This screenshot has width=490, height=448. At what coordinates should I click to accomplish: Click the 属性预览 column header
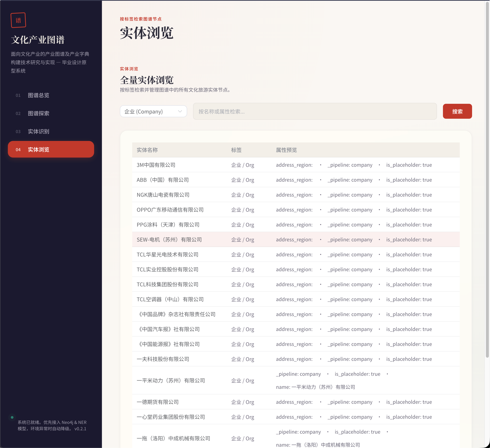click(286, 150)
